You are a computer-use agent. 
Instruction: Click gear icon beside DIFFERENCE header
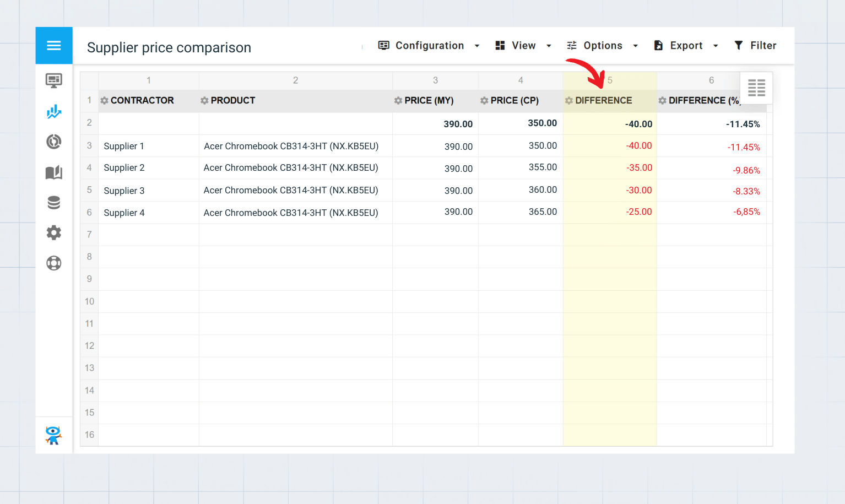[x=569, y=101]
